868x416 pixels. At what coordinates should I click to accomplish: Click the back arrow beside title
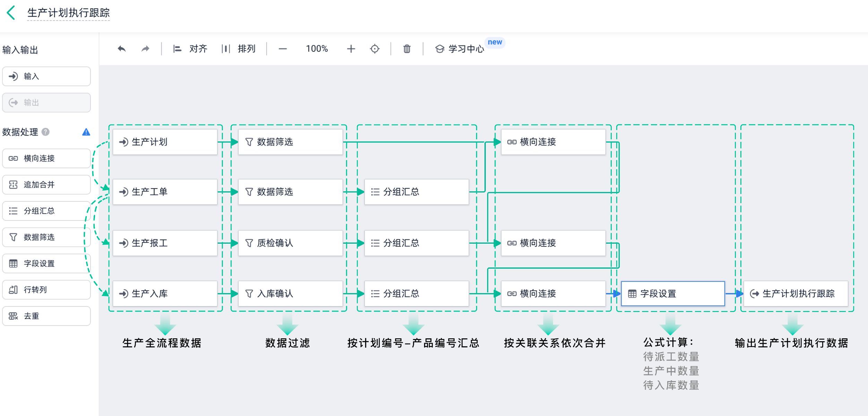coord(11,13)
